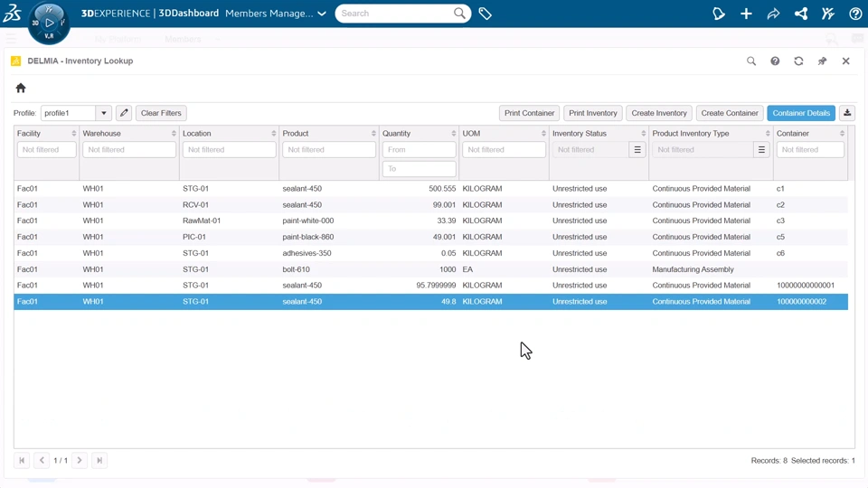Open the 3DEXPERIENCE compass
The image size is (868, 488).
49,23
